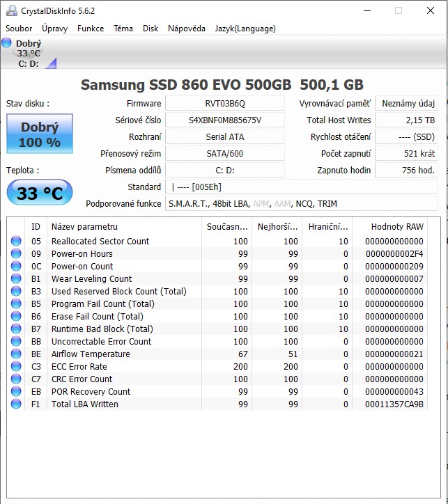
Task: Click status orb for Airflow Temperature
Action: coord(16,354)
